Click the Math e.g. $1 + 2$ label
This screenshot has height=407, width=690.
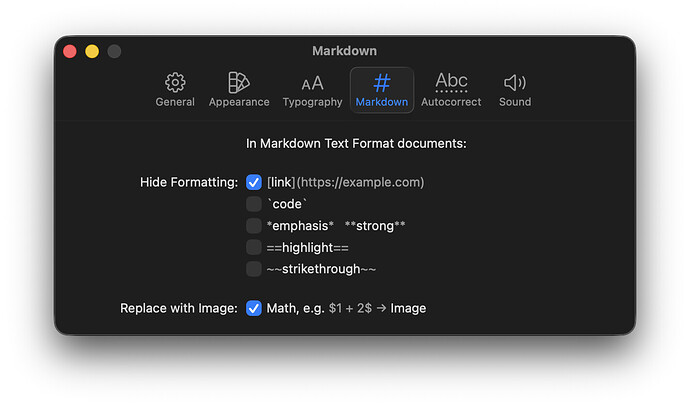click(x=346, y=308)
